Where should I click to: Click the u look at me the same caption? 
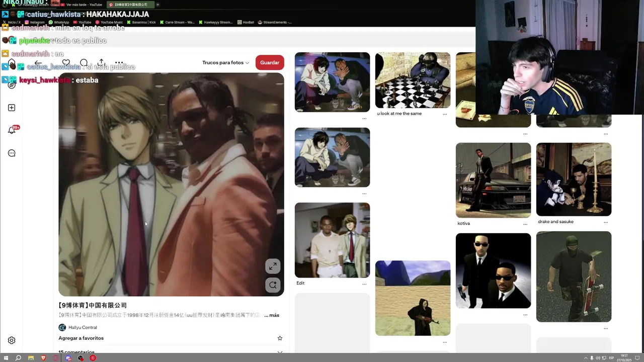399,114
